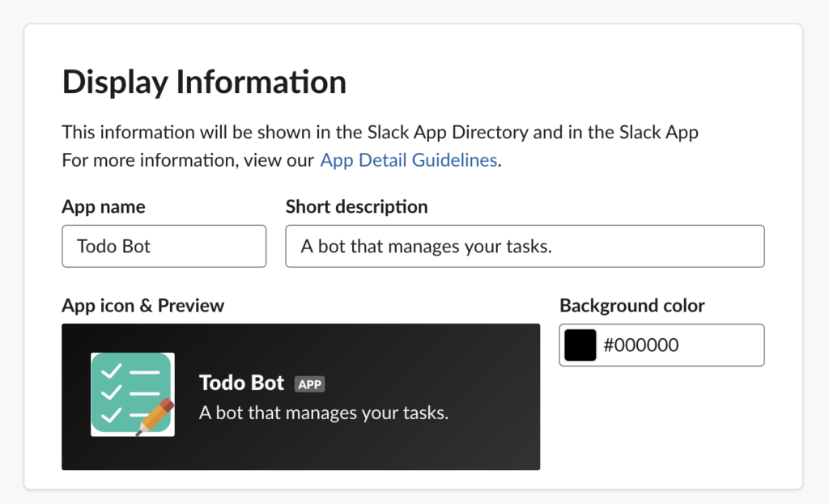Viewport: 829px width, 504px height.
Task: Open the App Detail Guidelines link
Action: coord(408,159)
